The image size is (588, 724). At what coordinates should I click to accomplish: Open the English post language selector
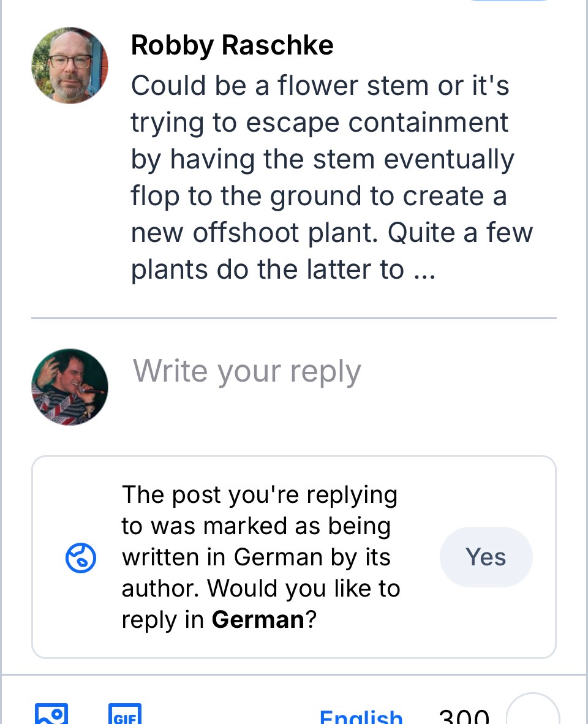point(361,717)
